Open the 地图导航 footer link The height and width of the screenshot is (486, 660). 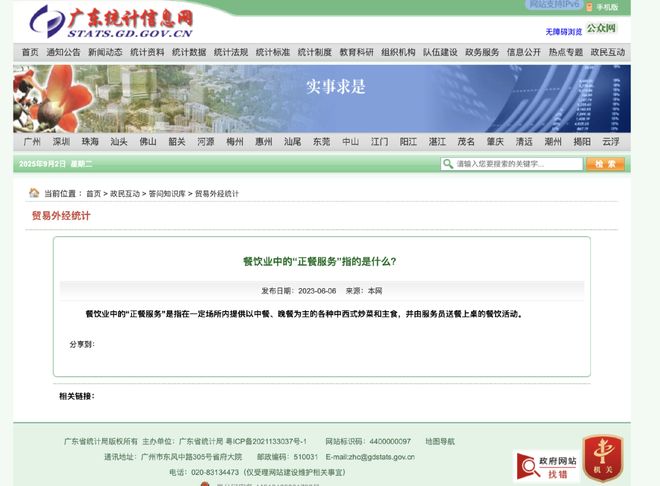[439, 441]
